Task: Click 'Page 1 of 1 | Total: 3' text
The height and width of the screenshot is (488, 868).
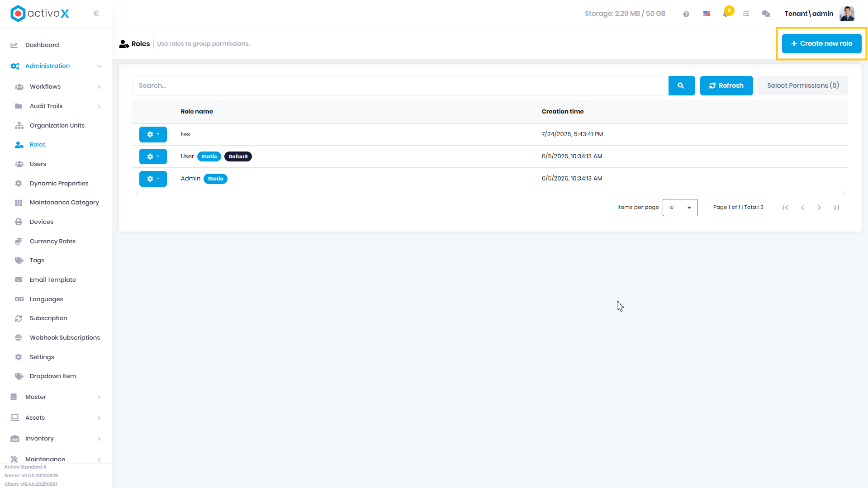Action: tap(738, 208)
